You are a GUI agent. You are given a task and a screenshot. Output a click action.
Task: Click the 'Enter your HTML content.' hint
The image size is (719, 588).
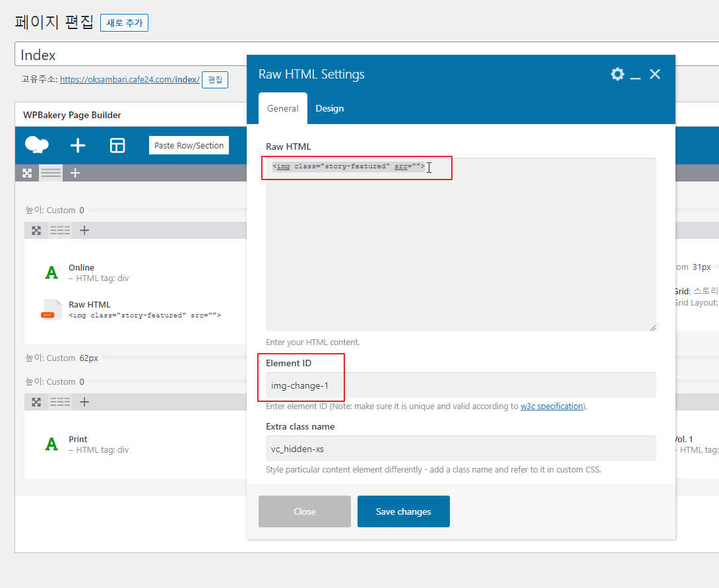coord(313,342)
